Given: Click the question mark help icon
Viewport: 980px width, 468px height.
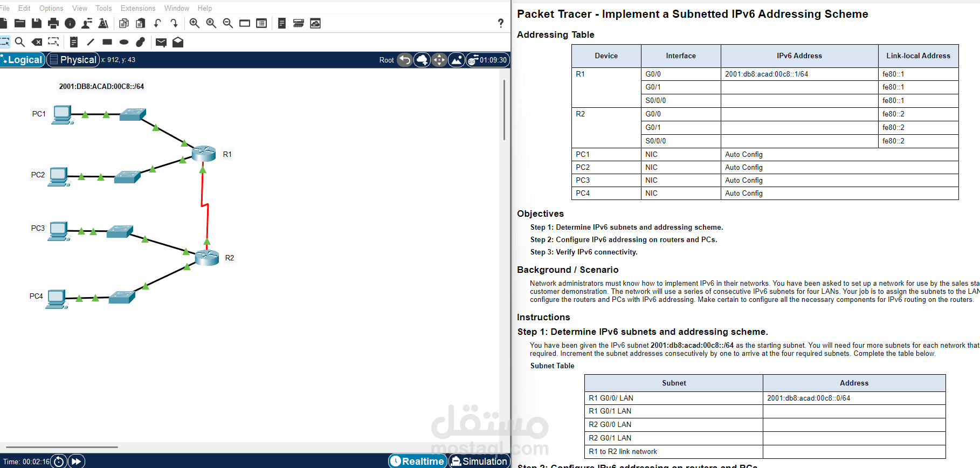Looking at the screenshot, I should point(501,23).
